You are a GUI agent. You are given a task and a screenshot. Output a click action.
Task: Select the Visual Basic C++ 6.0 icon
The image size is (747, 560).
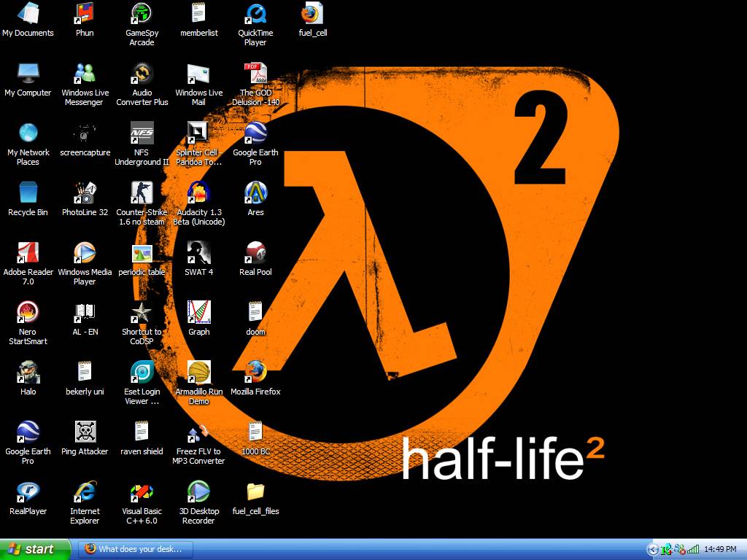[x=142, y=492]
